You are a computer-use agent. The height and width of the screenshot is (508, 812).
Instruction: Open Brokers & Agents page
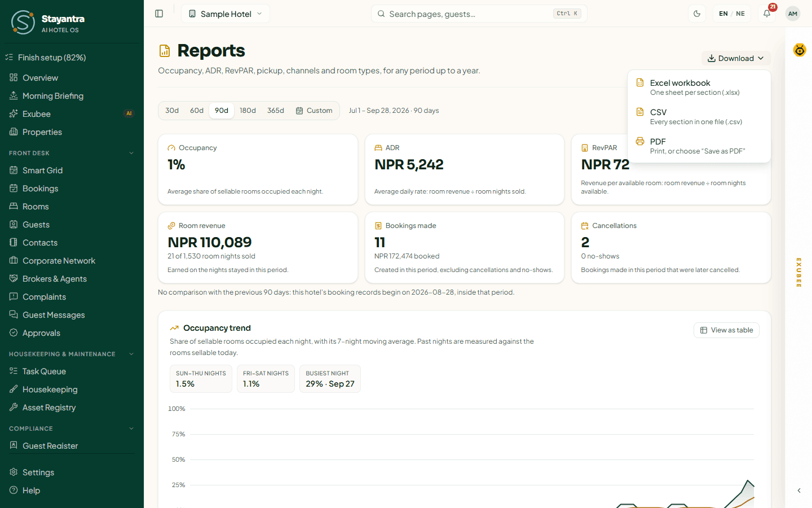tap(72, 279)
